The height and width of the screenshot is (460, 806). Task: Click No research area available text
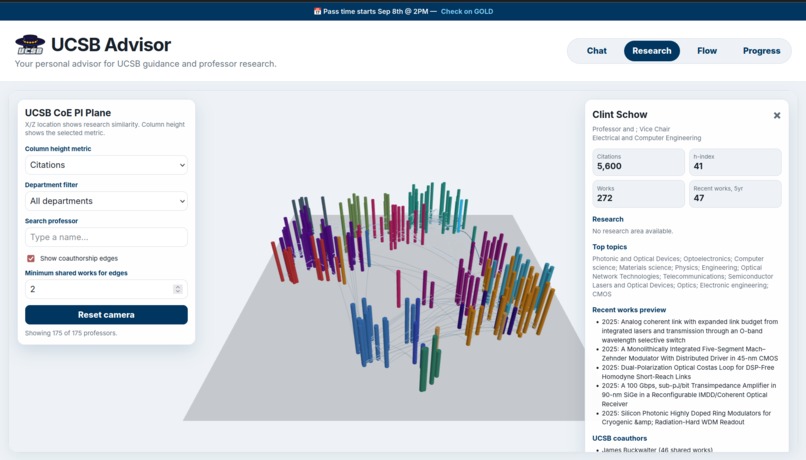click(632, 231)
